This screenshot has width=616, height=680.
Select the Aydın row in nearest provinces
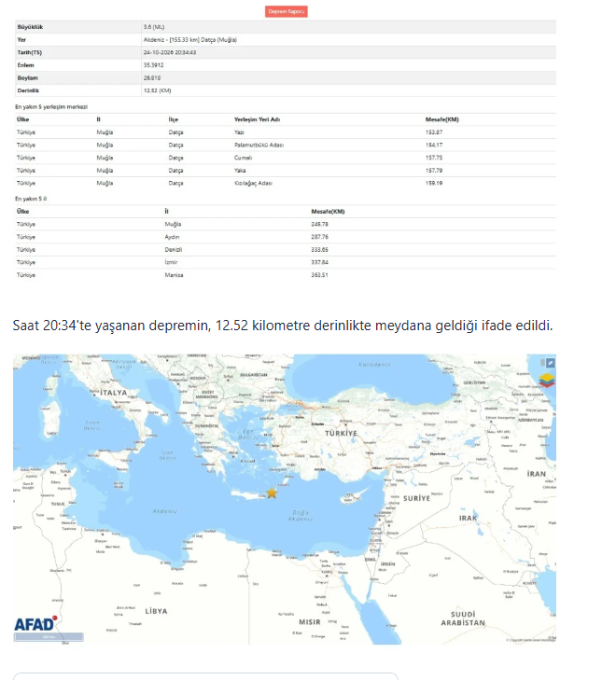[x=286, y=237]
